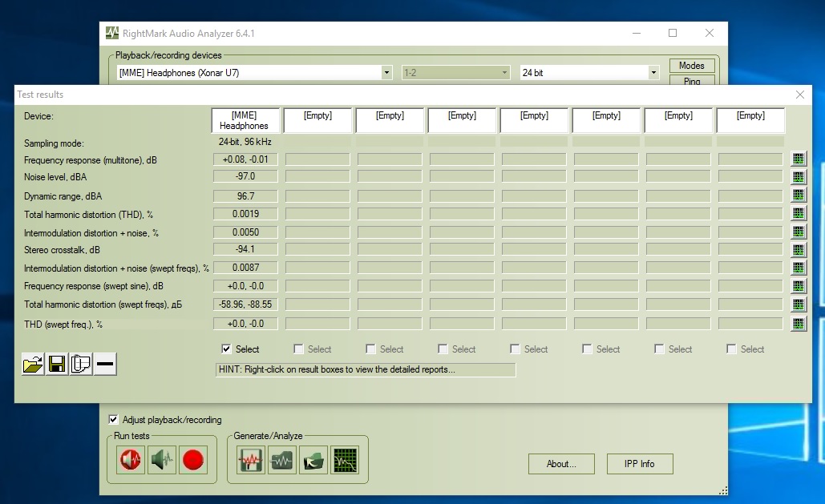Click the IPP Info button
Image resolution: width=825 pixels, height=504 pixels.
639,464
